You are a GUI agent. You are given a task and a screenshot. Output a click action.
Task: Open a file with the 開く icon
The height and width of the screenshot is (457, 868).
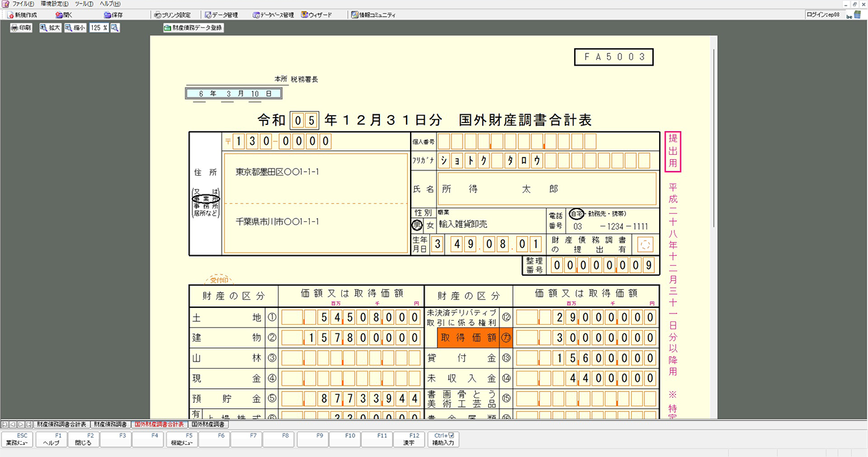[64, 15]
